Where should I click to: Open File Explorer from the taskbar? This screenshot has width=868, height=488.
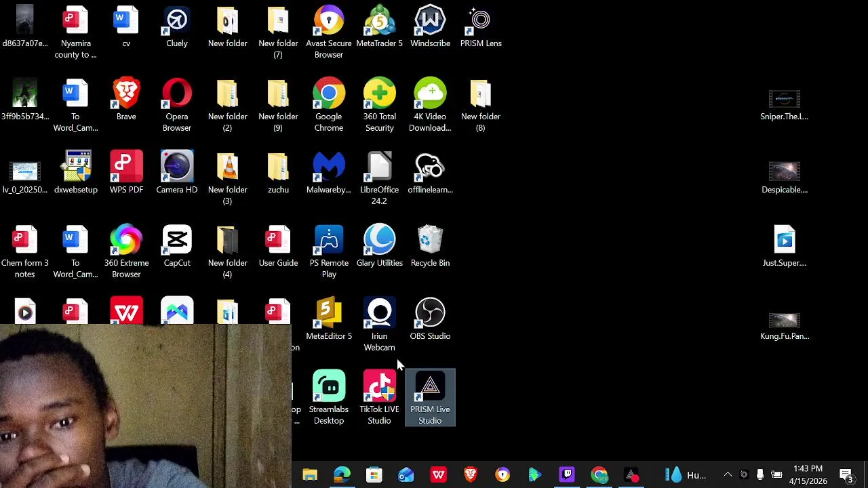pyautogui.click(x=310, y=475)
